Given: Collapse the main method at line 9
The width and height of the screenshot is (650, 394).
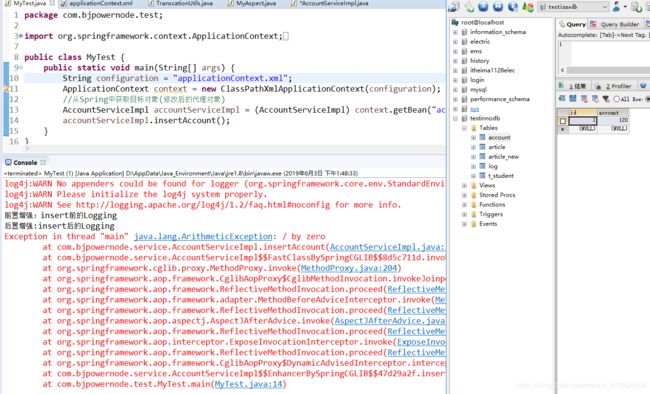Looking at the screenshot, I should pyautogui.click(x=21, y=68).
